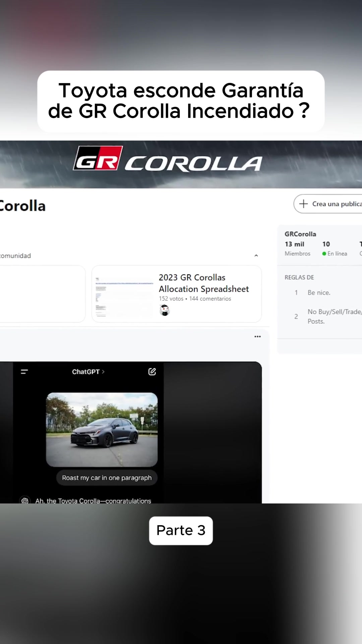Click the ChatGPT new chat edit icon
The width and height of the screenshot is (362, 644).
(152, 371)
